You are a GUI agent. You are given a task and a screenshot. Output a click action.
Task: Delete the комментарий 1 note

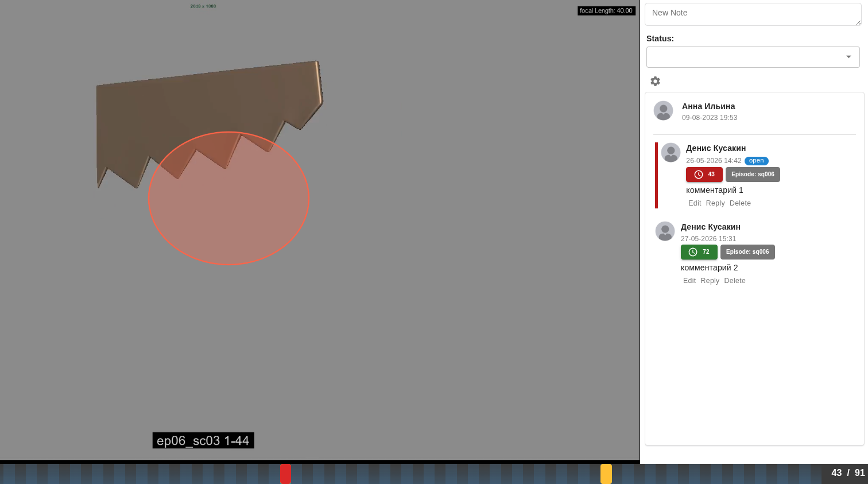tap(740, 203)
